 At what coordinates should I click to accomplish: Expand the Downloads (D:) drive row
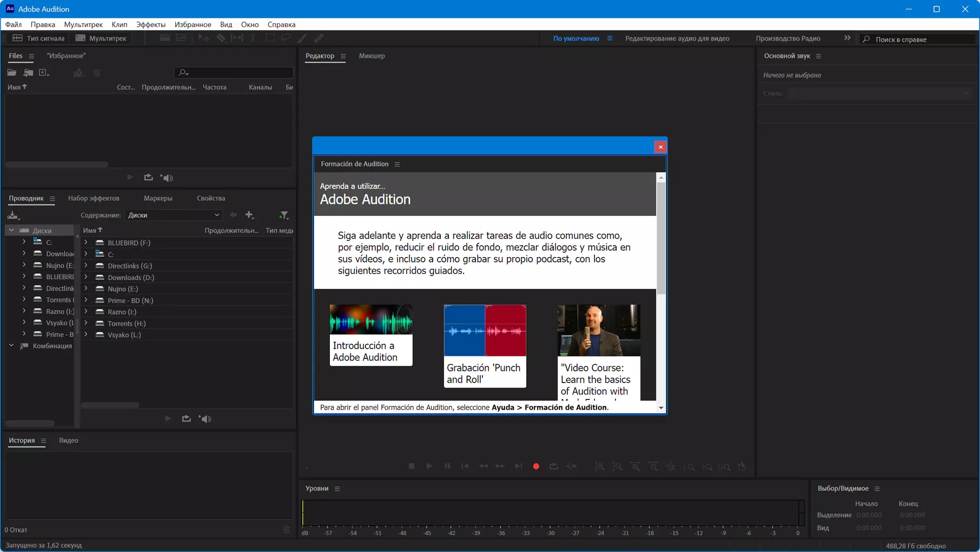click(86, 277)
